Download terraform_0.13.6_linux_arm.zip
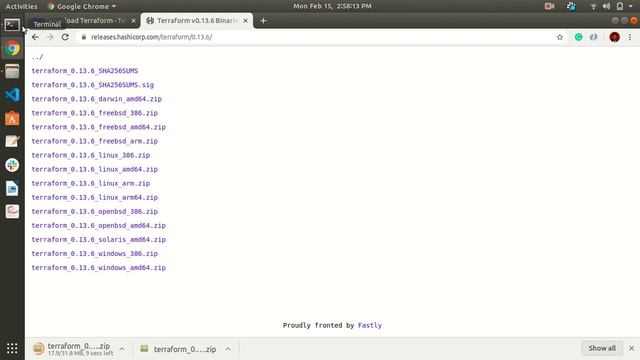The height and width of the screenshot is (360, 640). [x=91, y=183]
